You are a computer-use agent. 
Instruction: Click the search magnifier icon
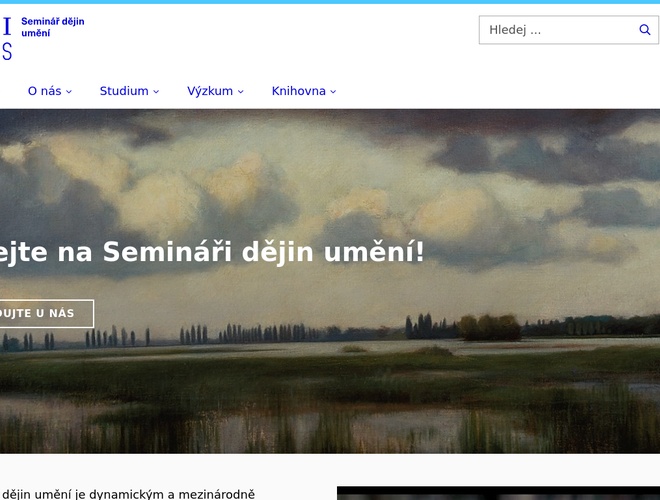645,30
